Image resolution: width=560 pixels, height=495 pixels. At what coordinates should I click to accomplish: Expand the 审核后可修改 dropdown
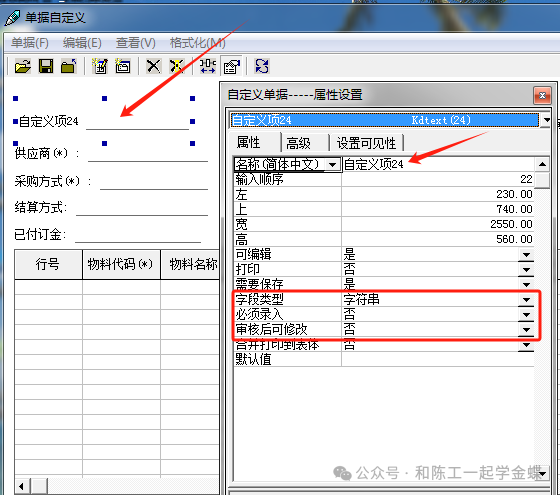526,330
